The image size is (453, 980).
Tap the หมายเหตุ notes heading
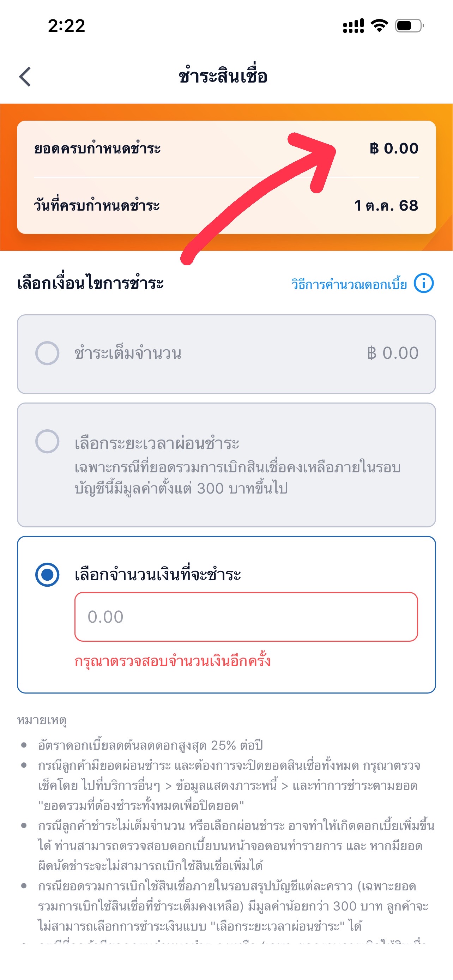42,720
